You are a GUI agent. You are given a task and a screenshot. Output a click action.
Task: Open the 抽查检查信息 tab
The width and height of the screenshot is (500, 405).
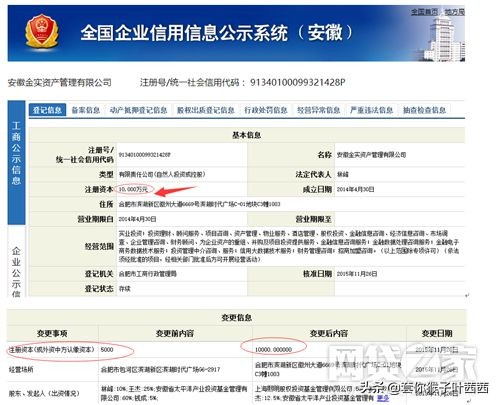pos(424,110)
